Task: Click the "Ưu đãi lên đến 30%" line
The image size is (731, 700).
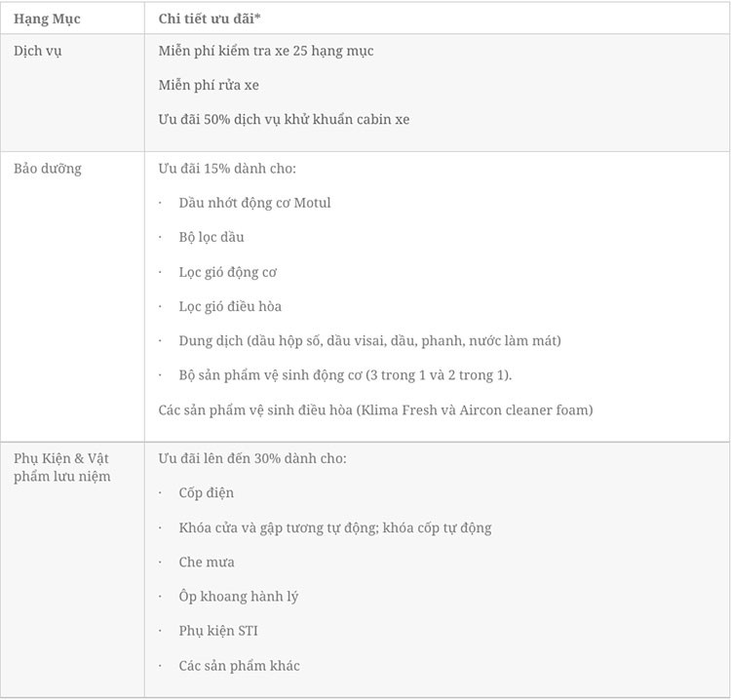Action: click(252, 458)
